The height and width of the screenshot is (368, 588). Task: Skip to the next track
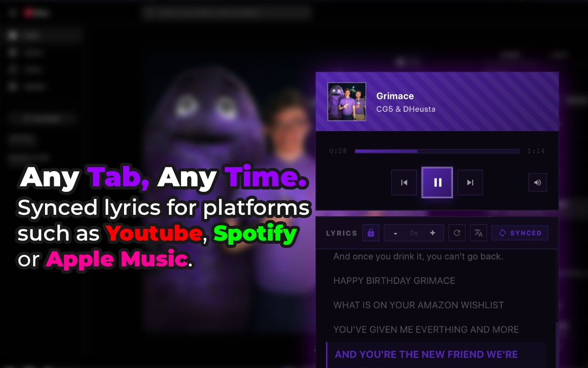click(470, 183)
